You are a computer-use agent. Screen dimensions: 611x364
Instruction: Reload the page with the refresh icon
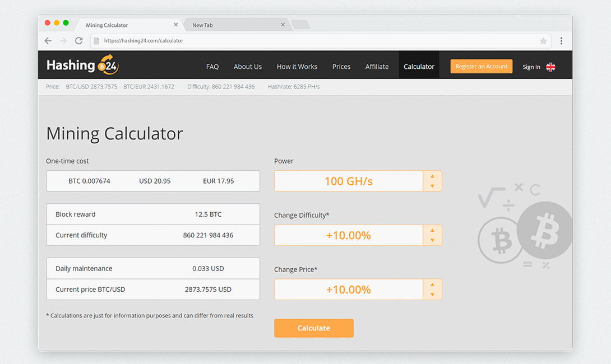click(x=78, y=41)
